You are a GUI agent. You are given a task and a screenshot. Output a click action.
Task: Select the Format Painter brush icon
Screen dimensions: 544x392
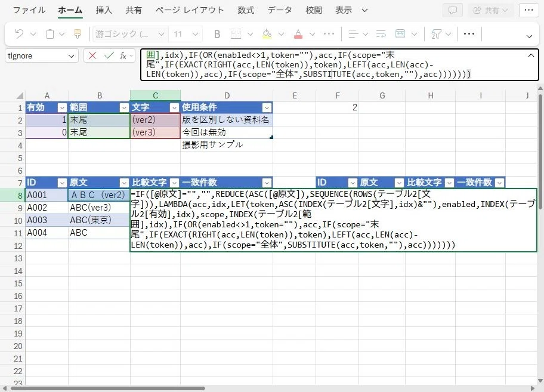pos(78,34)
